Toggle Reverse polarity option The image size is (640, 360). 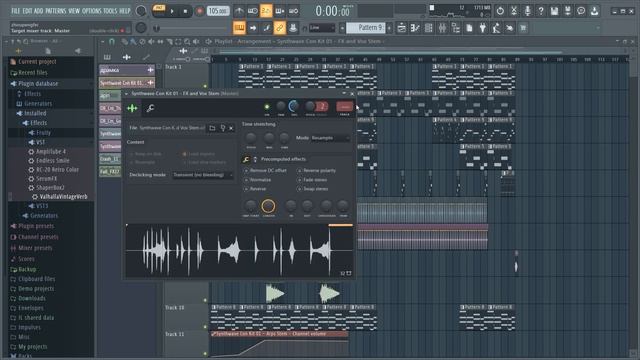[316, 170]
